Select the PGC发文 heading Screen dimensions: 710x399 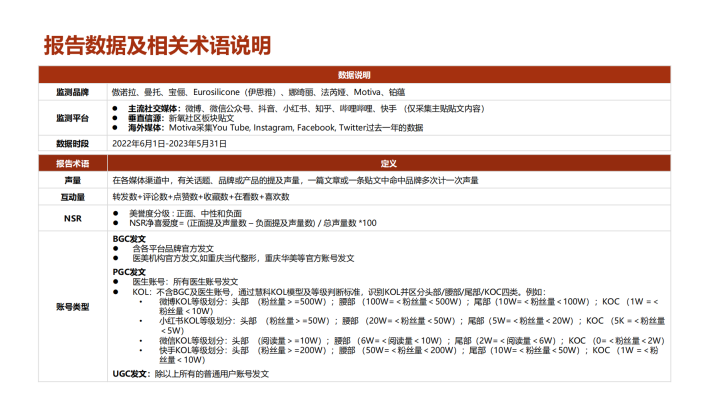pos(129,272)
